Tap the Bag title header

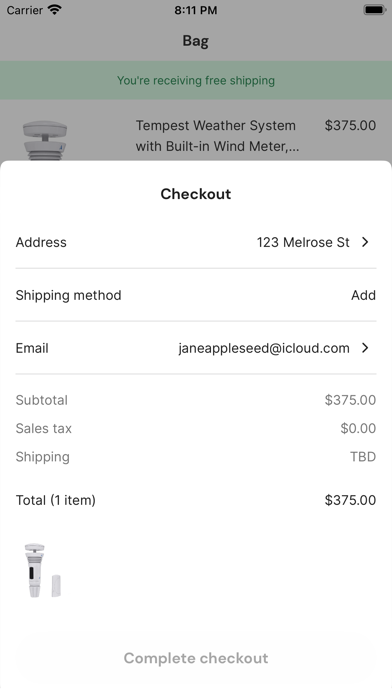coord(196,41)
